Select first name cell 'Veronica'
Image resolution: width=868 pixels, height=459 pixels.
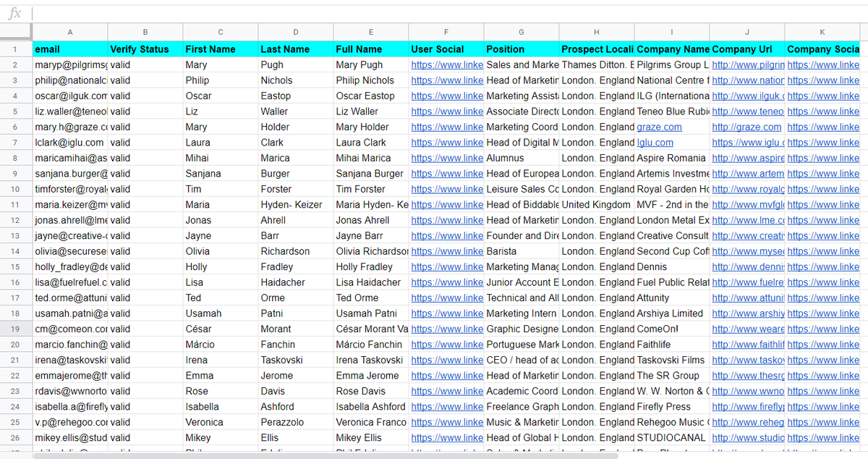point(221,422)
